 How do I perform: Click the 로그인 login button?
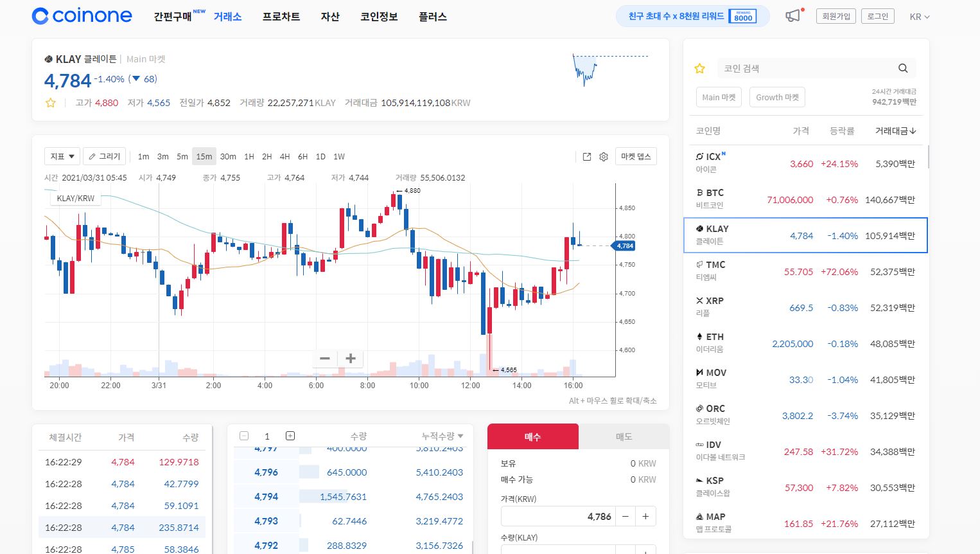[x=878, y=16]
